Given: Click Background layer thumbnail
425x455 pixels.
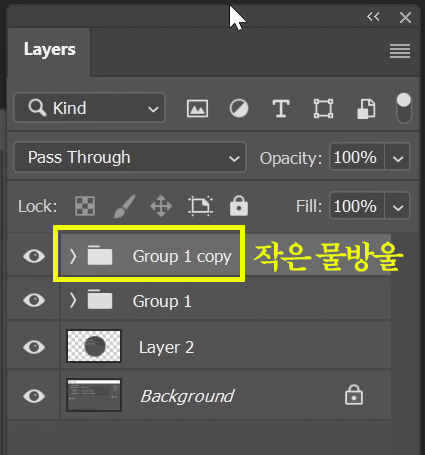Looking at the screenshot, I should point(94,395).
